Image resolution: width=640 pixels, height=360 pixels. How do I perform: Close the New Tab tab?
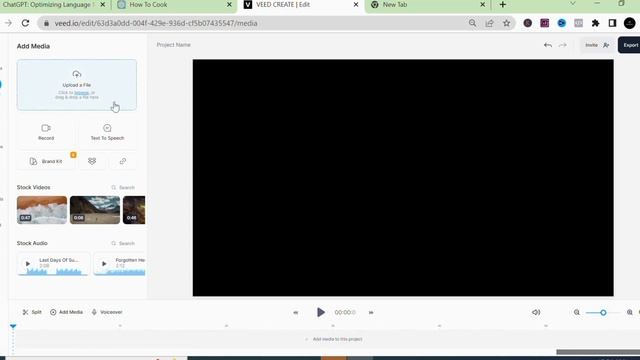click(x=482, y=4)
